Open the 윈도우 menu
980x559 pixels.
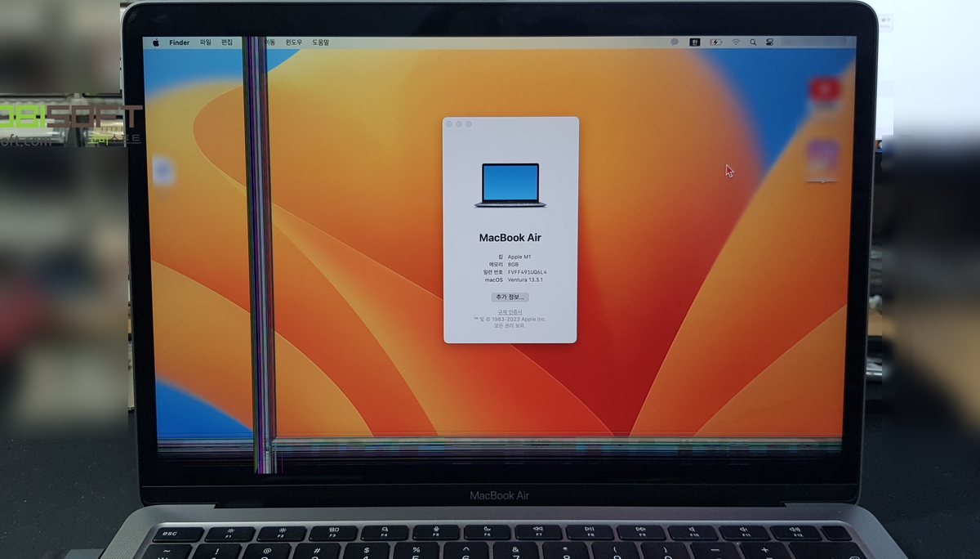click(x=293, y=42)
